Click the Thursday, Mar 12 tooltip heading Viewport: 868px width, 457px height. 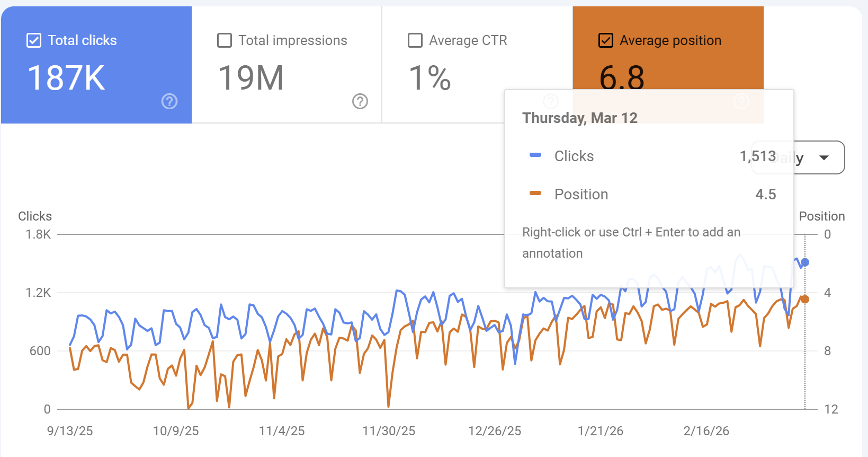(x=580, y=118)
